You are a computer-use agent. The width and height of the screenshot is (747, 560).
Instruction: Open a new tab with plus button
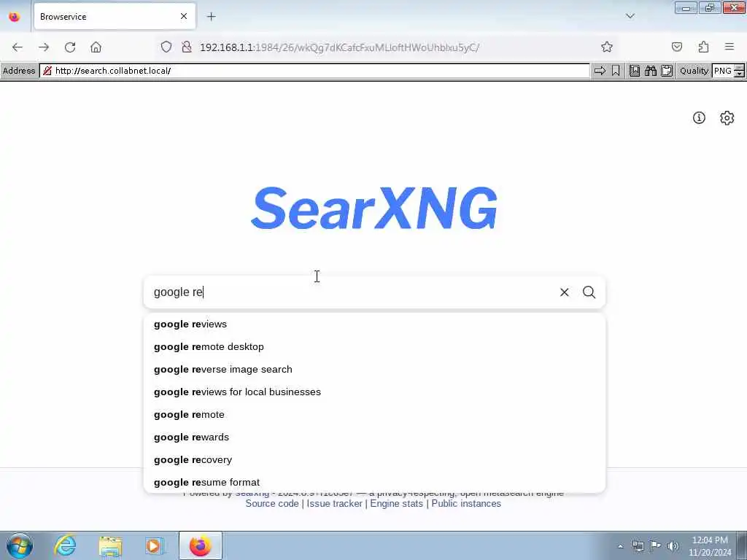(x=211, y=17)
